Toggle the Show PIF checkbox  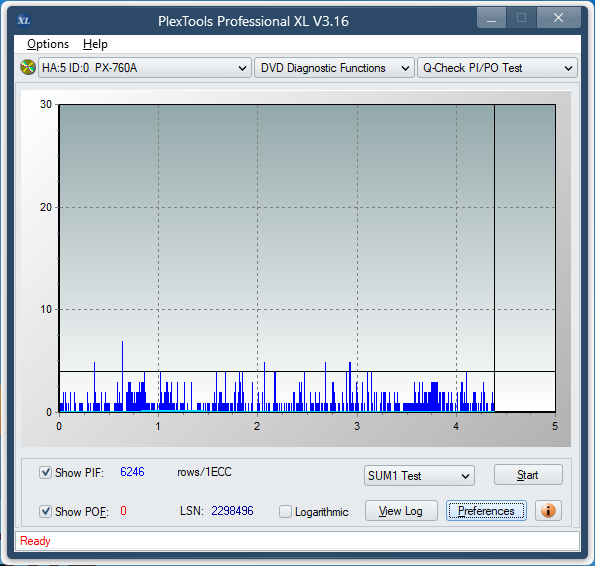(x=46, y=473)
